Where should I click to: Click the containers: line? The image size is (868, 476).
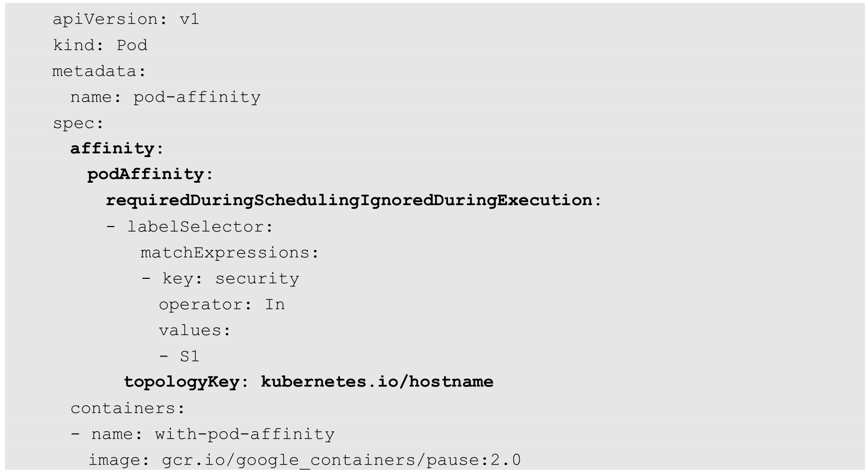[x=128, y=408]
